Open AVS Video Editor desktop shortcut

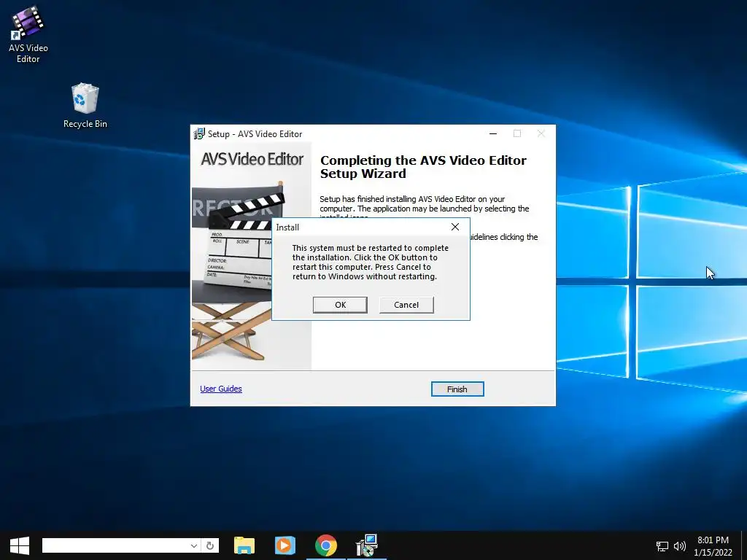point(28,35)
